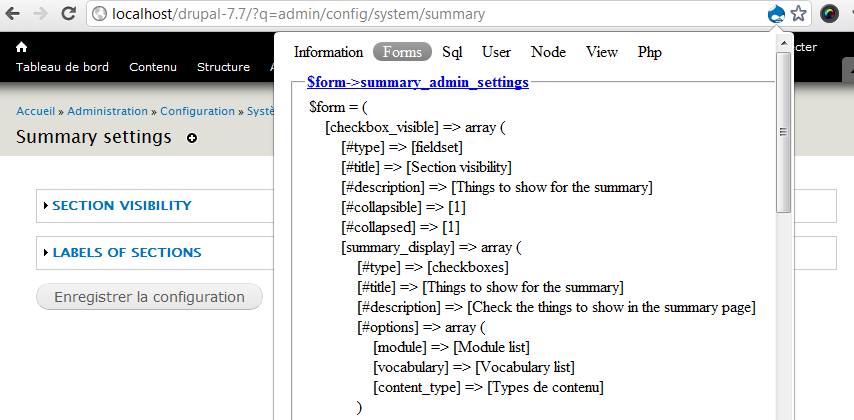The height and width of the screenshot is (420, 854).
Task: Bookmark this page with the star icon
Action: 798,14
